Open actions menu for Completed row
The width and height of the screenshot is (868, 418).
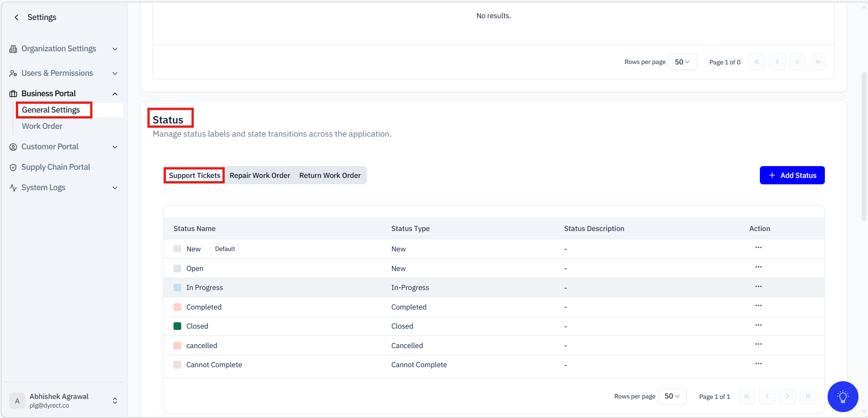coord(759,306)
